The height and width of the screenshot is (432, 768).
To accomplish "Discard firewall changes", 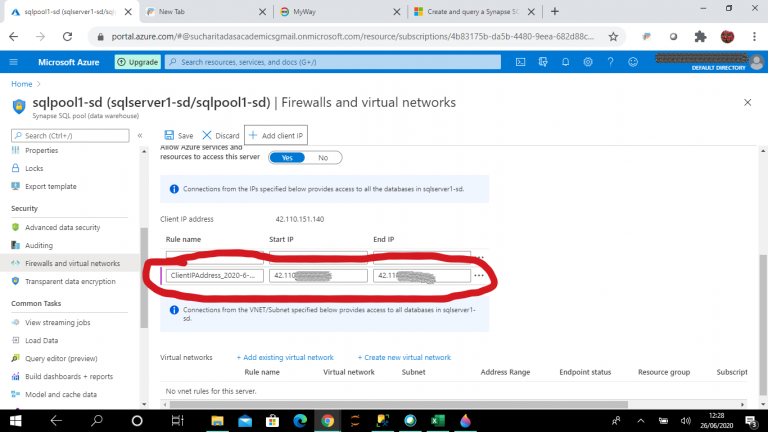I will 221,136.
